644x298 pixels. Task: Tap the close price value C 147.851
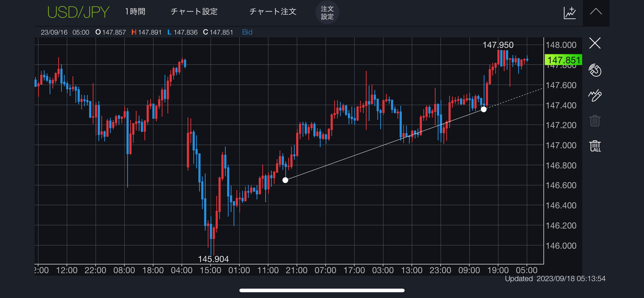tap(218, 32)
